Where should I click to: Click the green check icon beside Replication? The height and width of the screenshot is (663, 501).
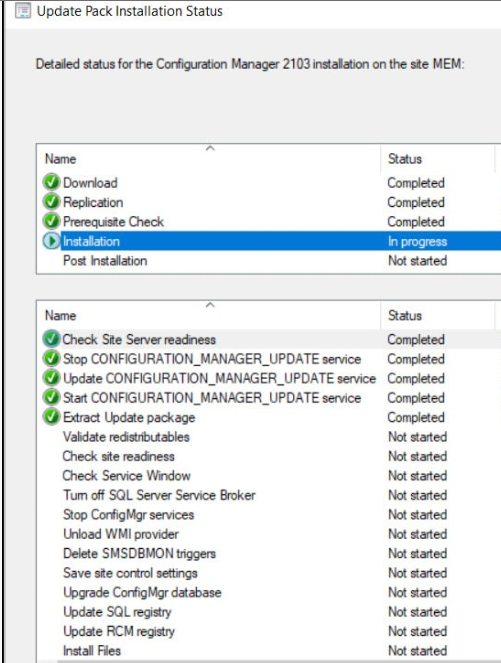pyautogui.click(x=51, y=202)
